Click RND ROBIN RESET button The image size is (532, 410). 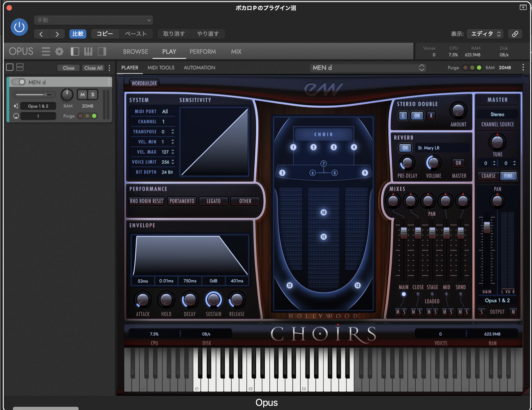[147, 201]
